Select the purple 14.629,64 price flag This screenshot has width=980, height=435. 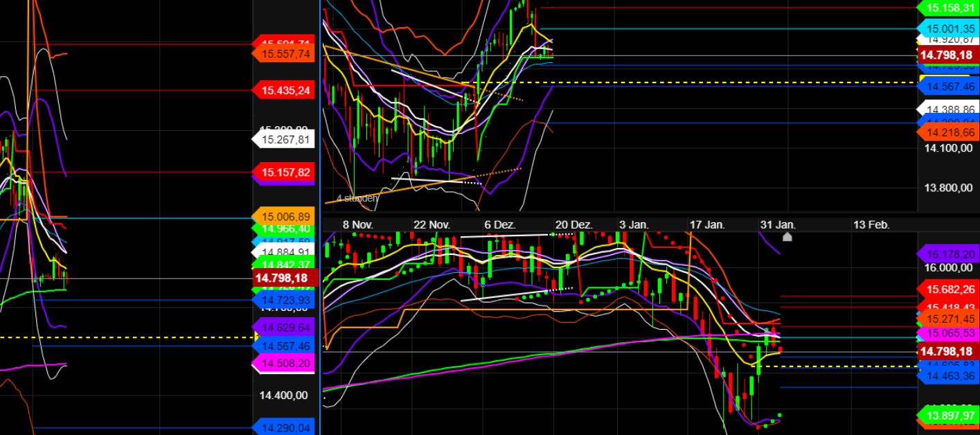tap(285, 328)
